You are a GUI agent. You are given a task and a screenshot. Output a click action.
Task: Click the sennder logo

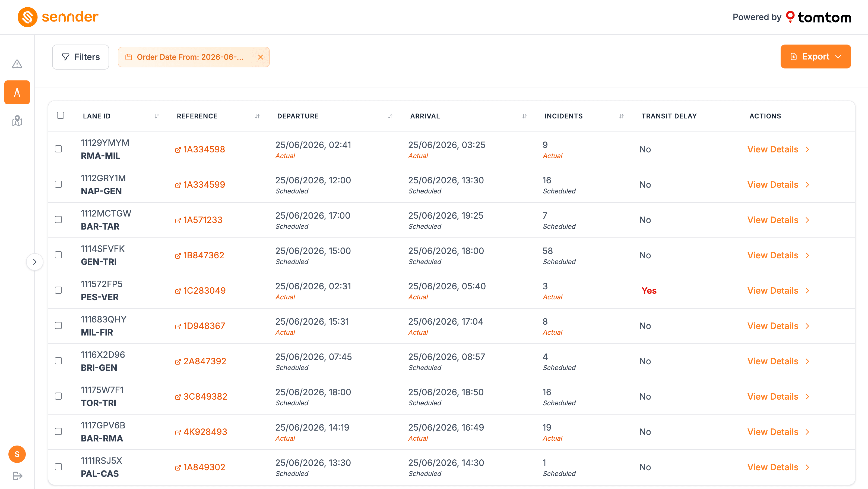pyautogui.click(x=58, y=17)
